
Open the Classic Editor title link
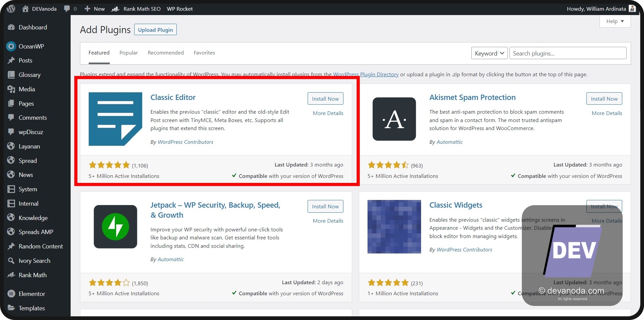pos(173,97)
